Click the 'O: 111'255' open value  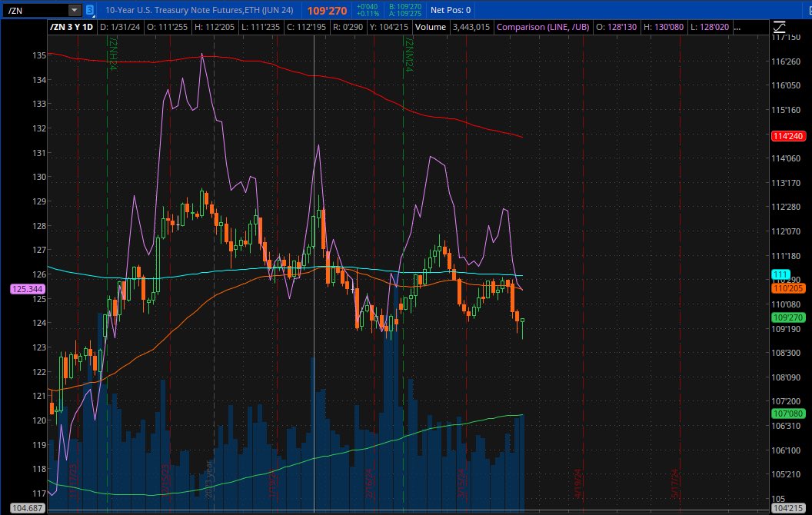coord(167,27)
